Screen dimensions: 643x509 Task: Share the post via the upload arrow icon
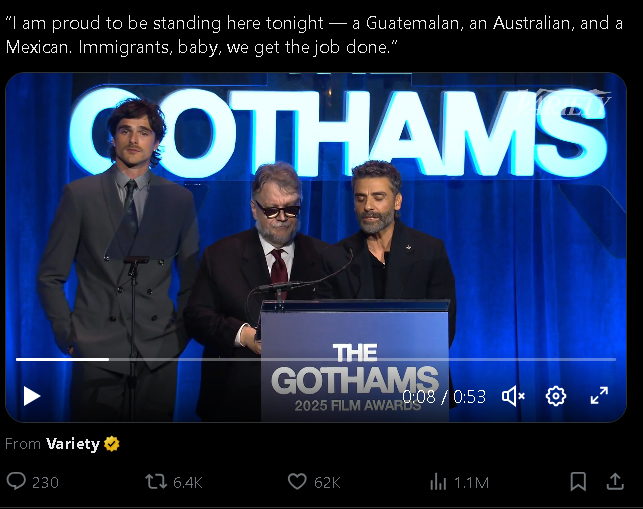615,482
